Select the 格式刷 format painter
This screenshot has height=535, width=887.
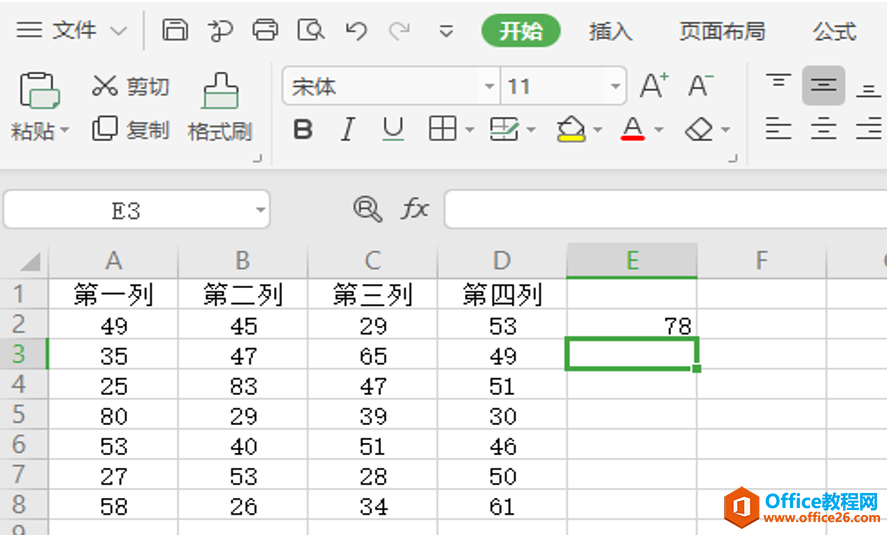(220, 107)
